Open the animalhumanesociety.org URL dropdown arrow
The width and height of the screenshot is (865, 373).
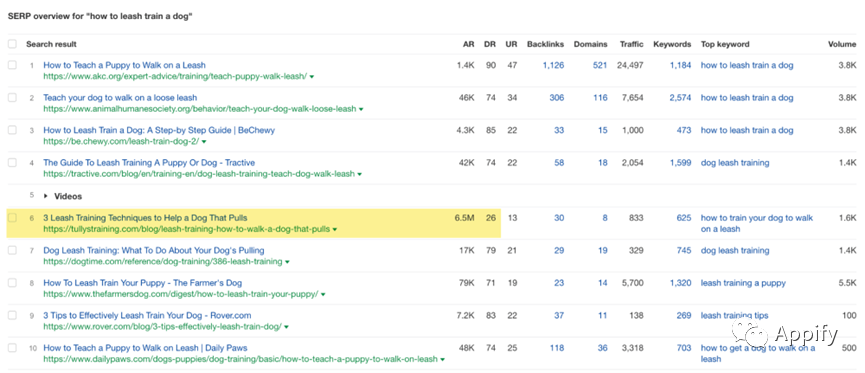click(x=361, y=109)
